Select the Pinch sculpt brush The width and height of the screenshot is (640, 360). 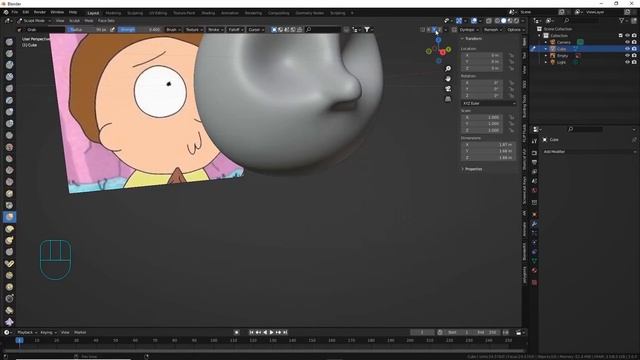click(x=9, y=205)
